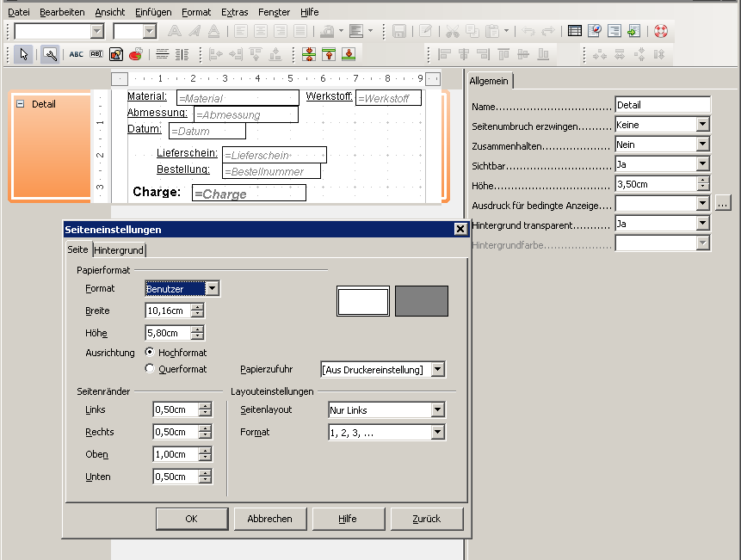Collapse the Detail section
This screenshot has width=741, height=560.
(21, 103)
